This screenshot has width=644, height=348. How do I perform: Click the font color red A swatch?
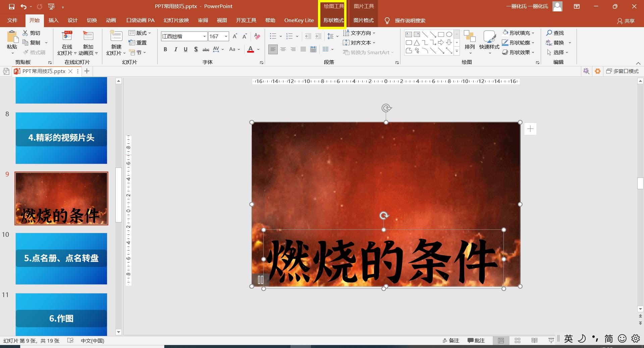point(250,50)
